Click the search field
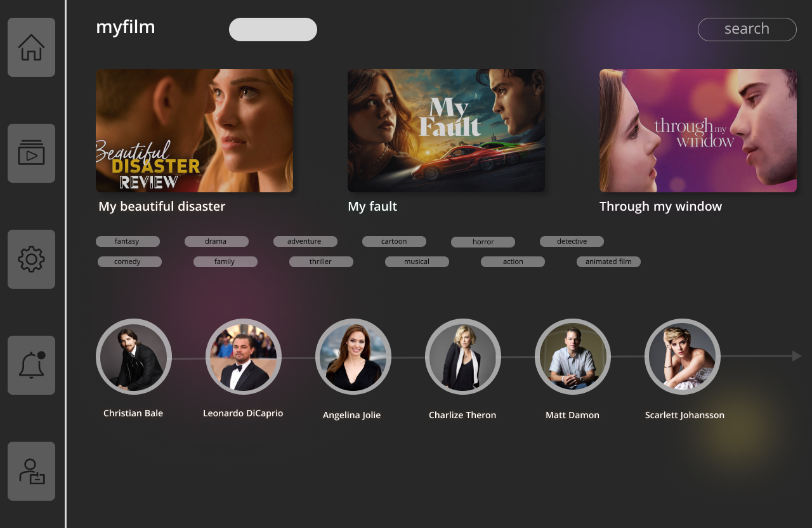The image size is (812, 528). pyautogui.click(x=747, y=29)
